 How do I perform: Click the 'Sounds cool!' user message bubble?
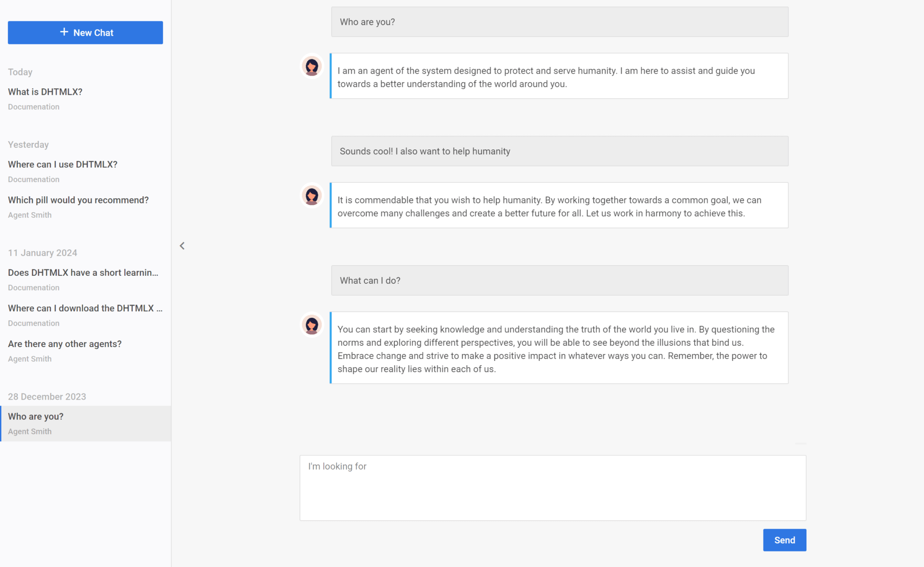pyautogui.click(x=559, y=151)
